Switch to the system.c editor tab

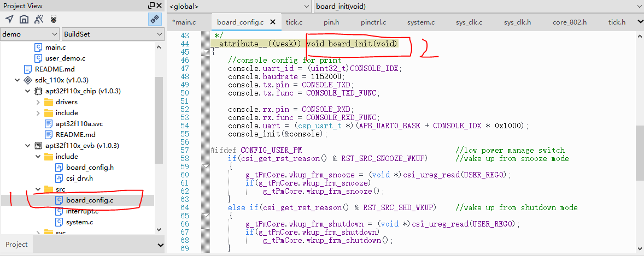421,22
